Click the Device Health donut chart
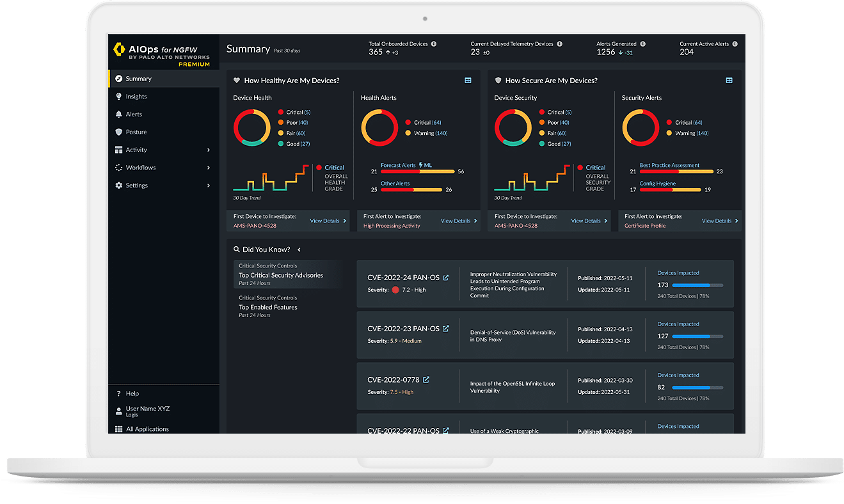 (x=252, y=128)
